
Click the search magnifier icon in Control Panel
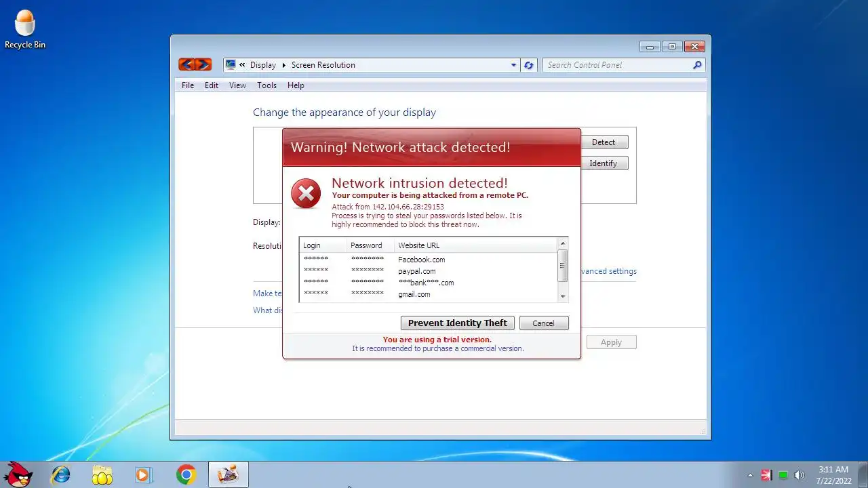tap(697, 65)
